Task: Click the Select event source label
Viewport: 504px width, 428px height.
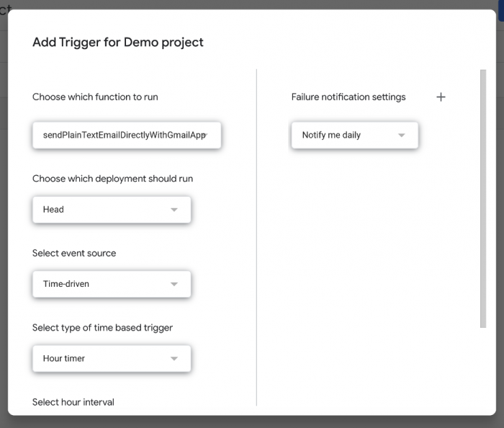Action: pos(74,253)
